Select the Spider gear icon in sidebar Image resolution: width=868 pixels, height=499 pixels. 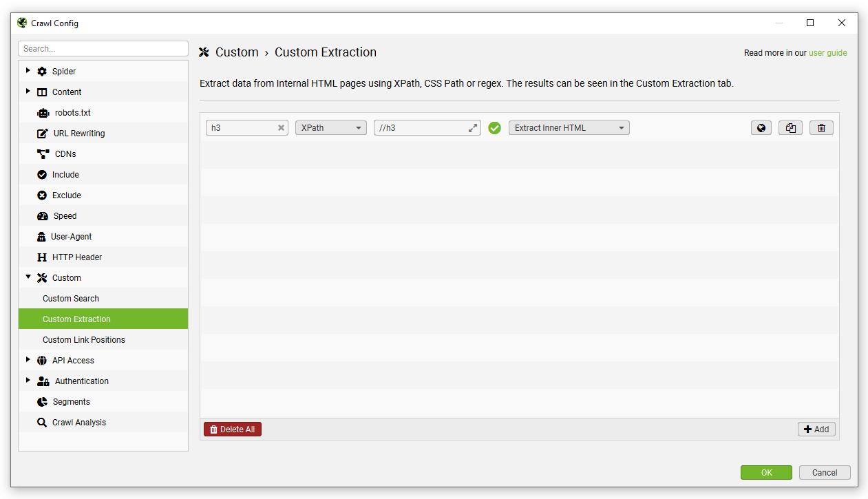(x=42, y=71)
